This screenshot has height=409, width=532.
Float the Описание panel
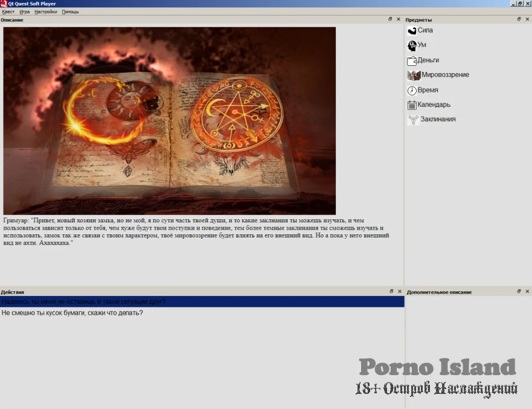tap(391, 19)
